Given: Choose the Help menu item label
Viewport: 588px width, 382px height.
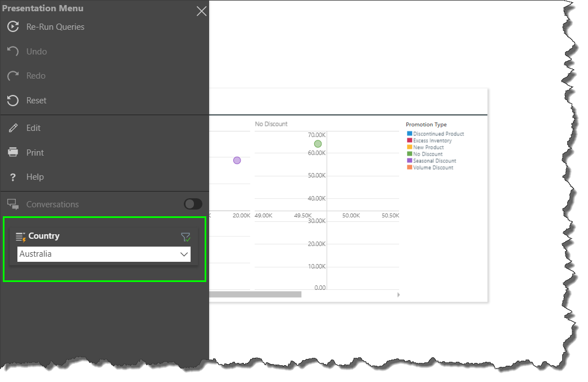Looking at the screenshot, I should 35,177.
